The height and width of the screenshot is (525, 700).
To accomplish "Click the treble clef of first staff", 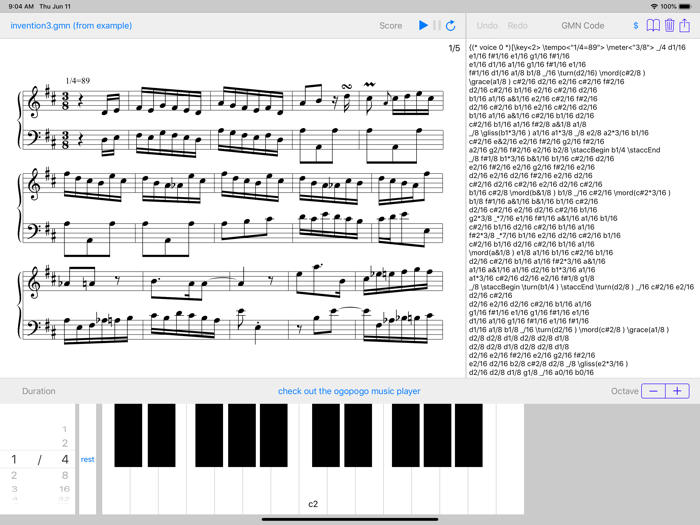I will click(34, 100).
